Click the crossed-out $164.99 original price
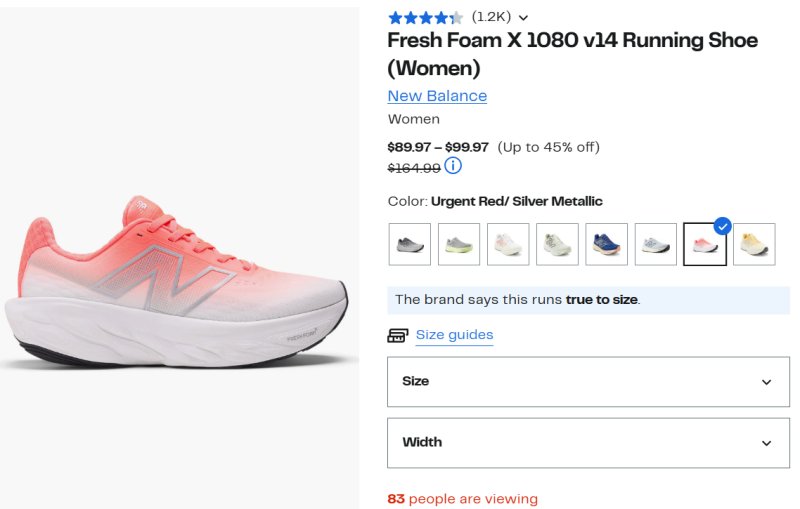The image size is (800, 509). point(414,167)
